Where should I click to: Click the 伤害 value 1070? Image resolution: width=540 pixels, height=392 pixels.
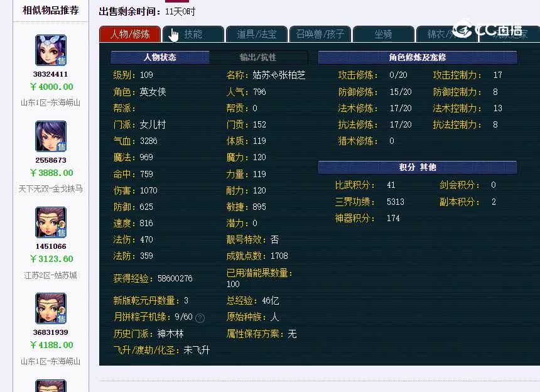(148, 190)
